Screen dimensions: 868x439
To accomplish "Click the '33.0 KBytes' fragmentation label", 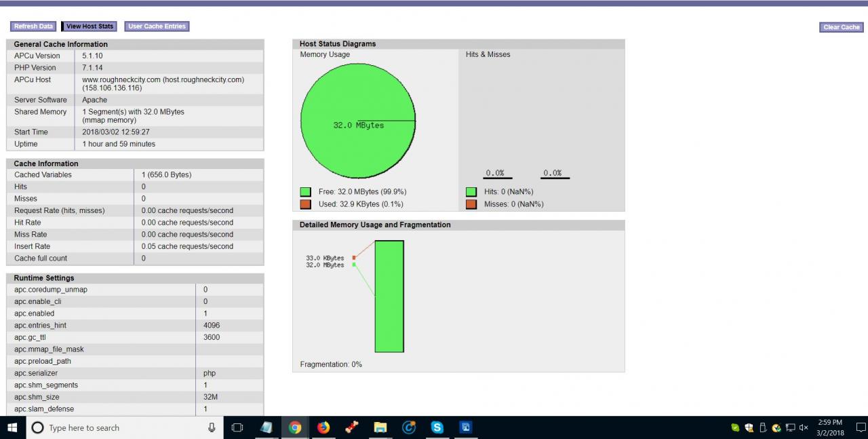I will pos(325,258).
